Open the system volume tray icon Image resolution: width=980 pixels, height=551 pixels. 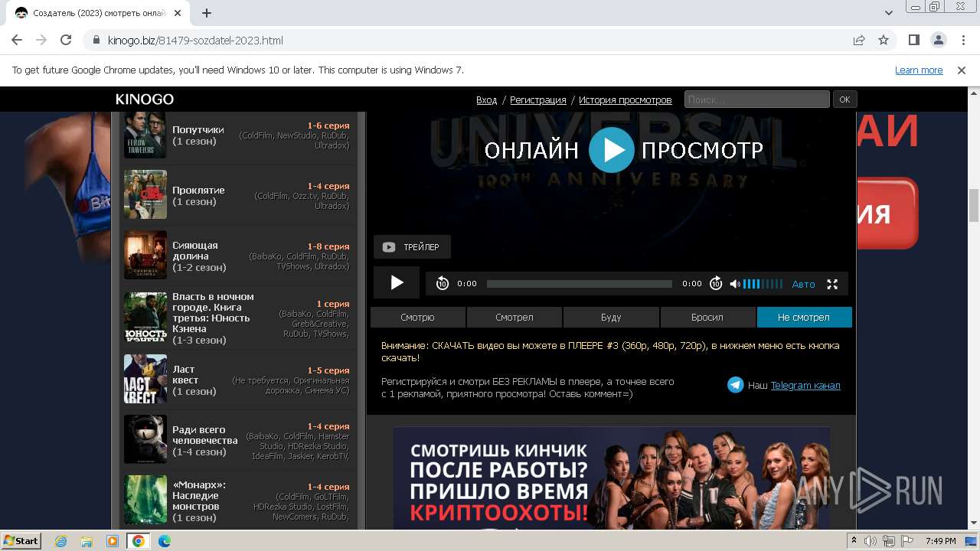coord(871,541)
